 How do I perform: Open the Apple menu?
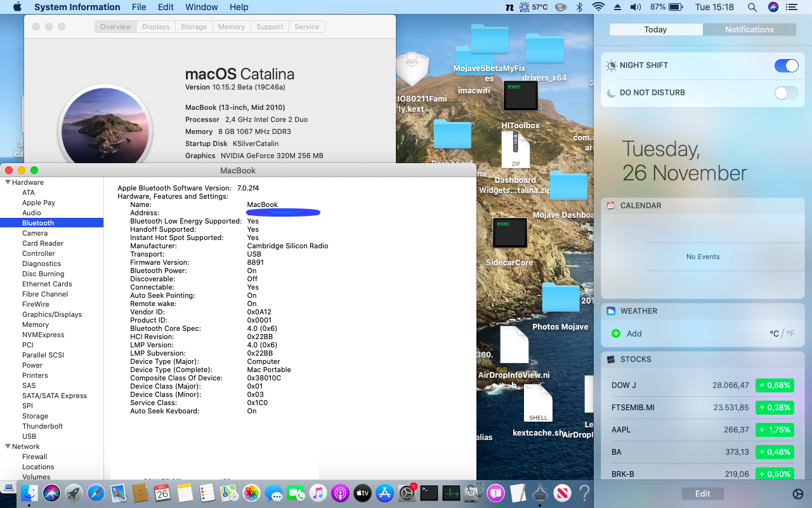17,7
